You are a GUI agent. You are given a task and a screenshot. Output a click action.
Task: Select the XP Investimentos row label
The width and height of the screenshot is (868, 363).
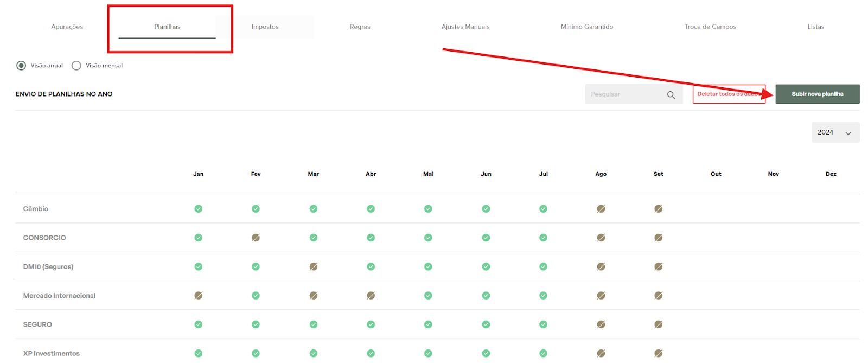[x=52, y=353]
